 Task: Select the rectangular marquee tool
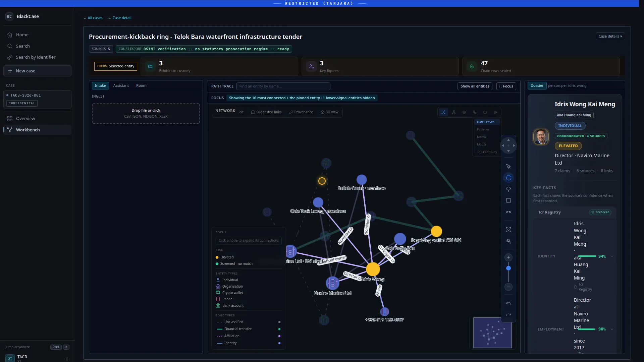(508, 200)
